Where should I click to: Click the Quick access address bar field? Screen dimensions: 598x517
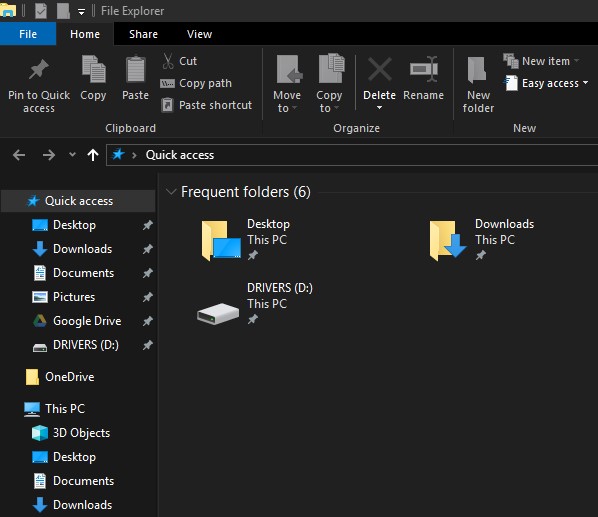[x=353, y=155]
